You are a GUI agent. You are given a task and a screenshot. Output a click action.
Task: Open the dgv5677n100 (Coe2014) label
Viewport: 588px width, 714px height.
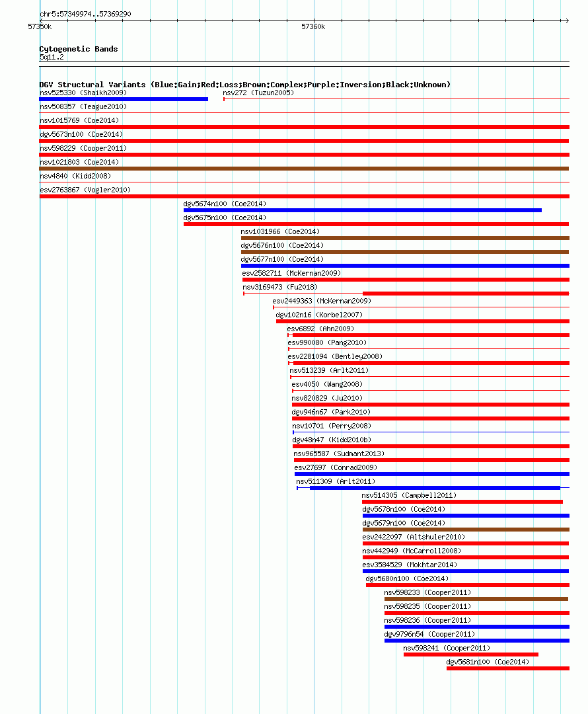282,260
